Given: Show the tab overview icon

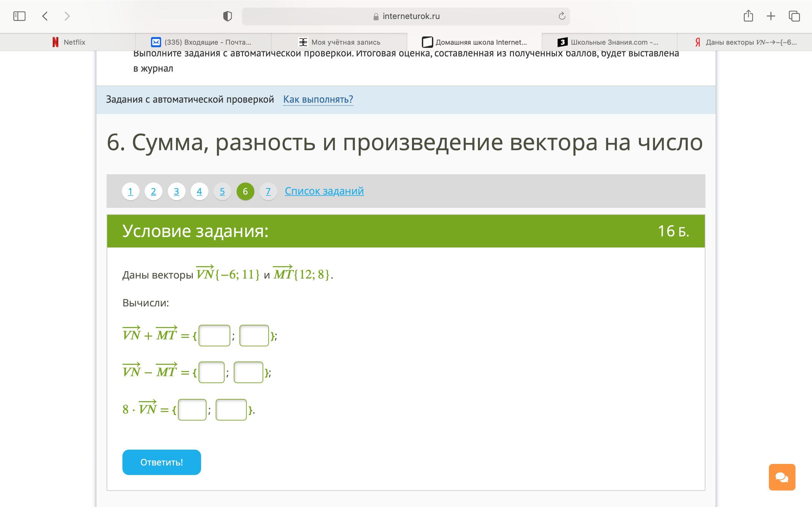Looking at the screenshot, I should click(794, 16).
